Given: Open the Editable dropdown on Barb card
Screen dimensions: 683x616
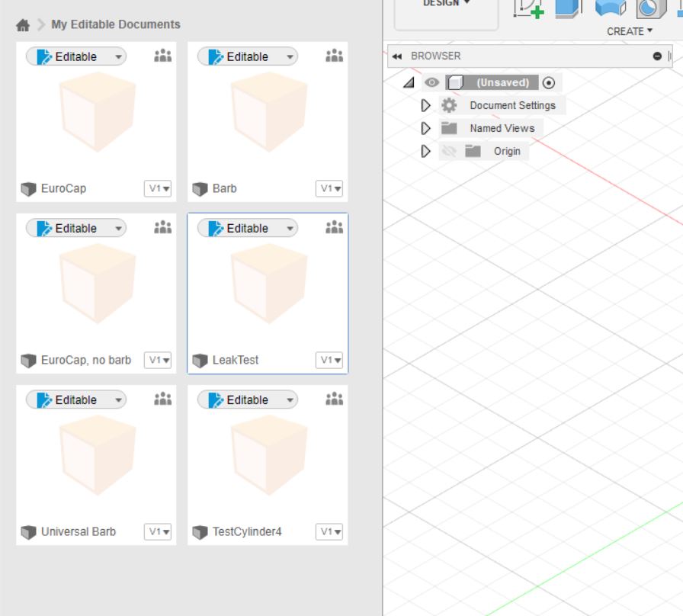Looking at the screenshot, I should 248,56.
